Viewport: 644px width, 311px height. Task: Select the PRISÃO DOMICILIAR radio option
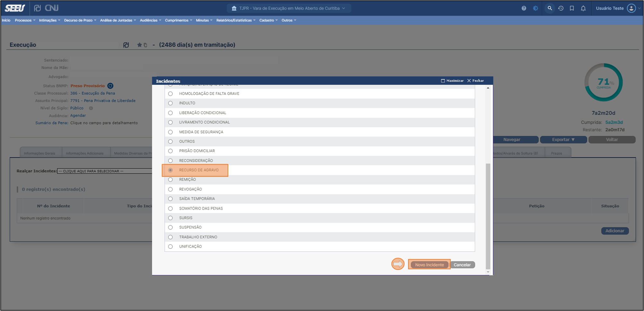point(170,151)
